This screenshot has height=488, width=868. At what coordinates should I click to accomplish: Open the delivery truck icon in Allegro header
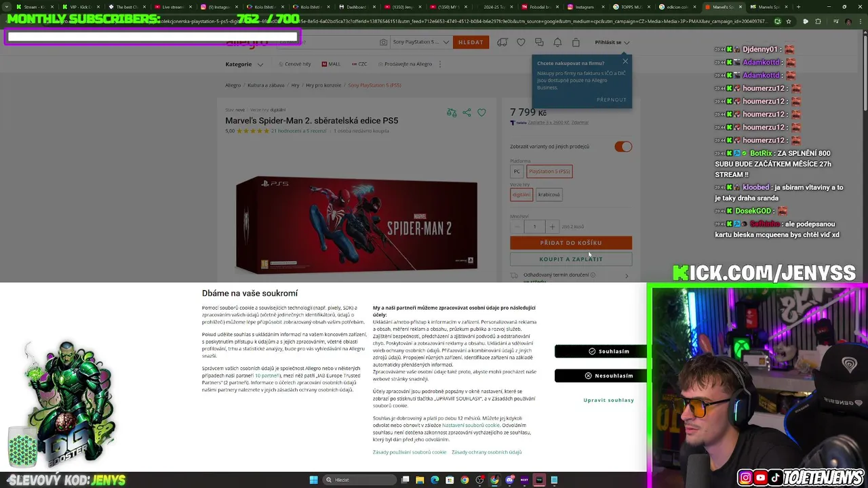(502, 42)
